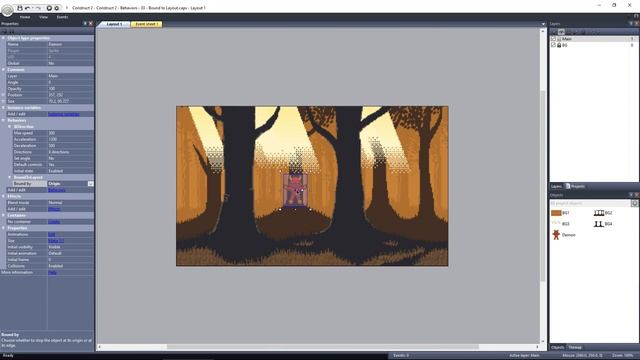
Task: Open the View ribbon tab
Action: (43, 17)
